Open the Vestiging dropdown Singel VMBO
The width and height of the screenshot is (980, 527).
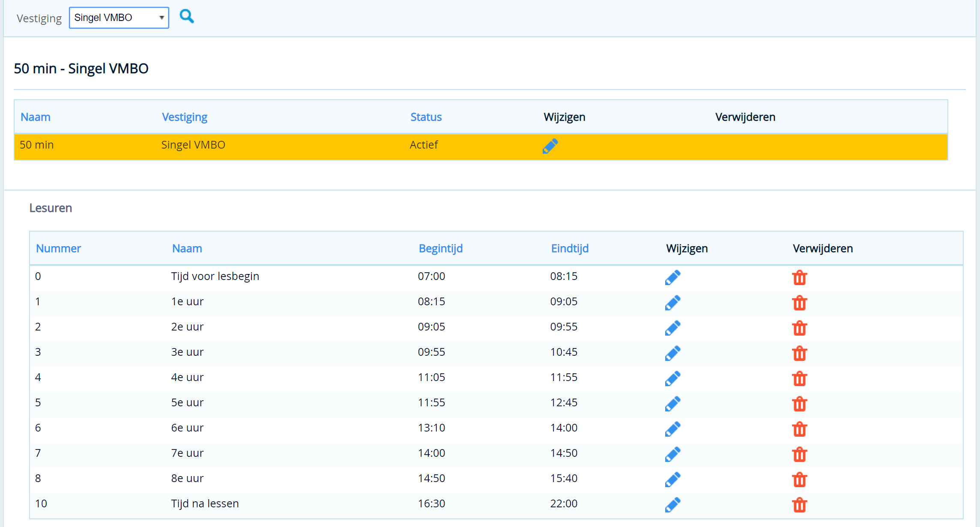[x=119, y=18]
